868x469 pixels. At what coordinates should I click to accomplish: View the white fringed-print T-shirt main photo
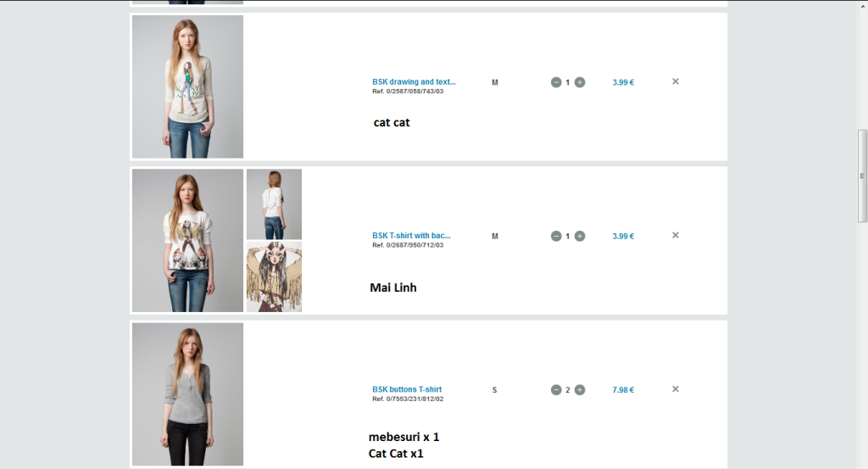click(x=187, y=240)
